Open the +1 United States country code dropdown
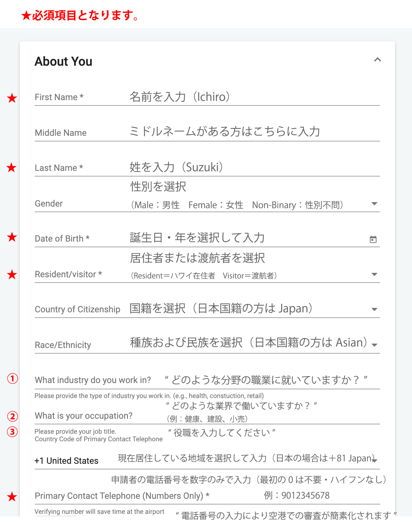Image resolution: width=412 pixels, height=532 pixels. click(x=374, y=460)
